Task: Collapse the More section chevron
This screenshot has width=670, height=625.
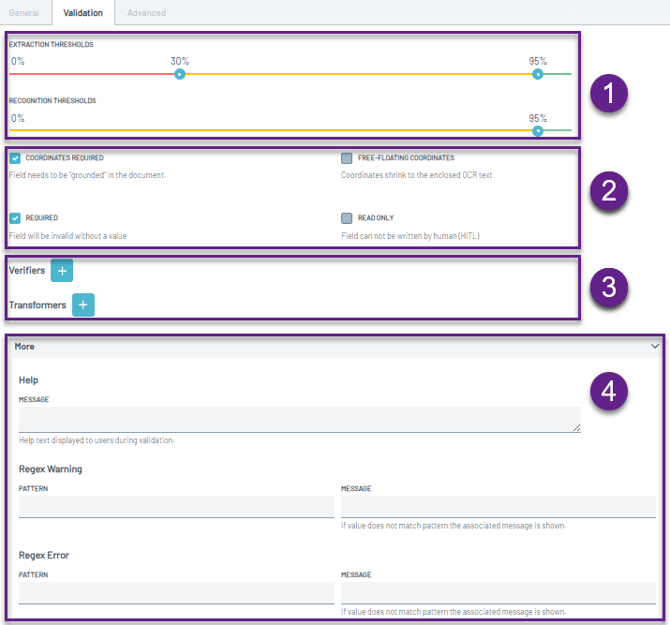Action: (654, 346)
